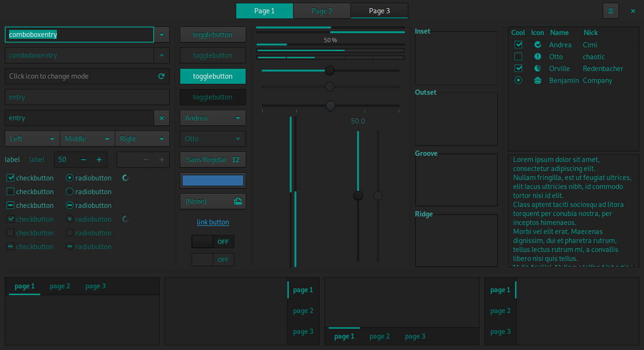Open the Andrea combo box
This screenshot has height=350, width=644.
[x=213, y=118]
